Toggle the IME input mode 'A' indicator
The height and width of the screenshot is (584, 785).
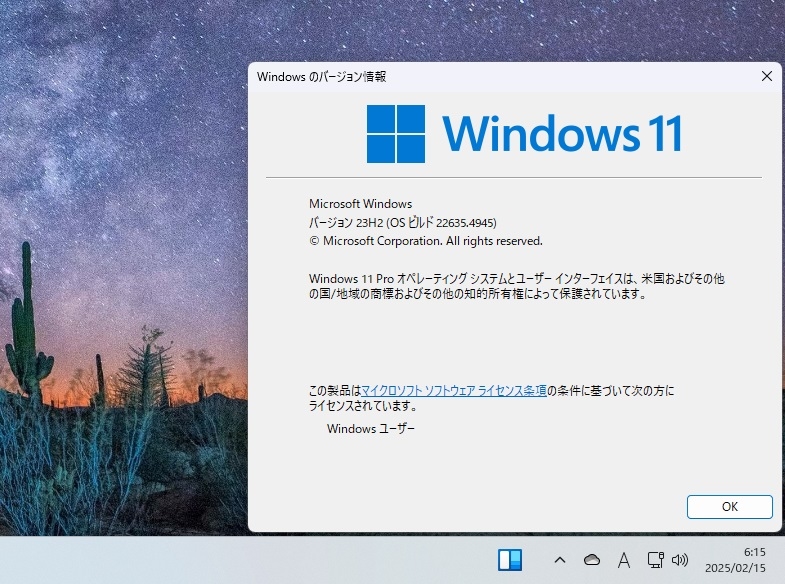(624, 560)
